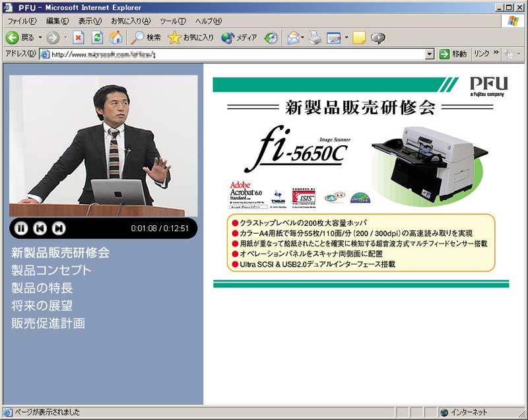This screenshot has width=528, height=420.
Task: Jump to 将来の展望 chapter
Action: pos(42,306)
